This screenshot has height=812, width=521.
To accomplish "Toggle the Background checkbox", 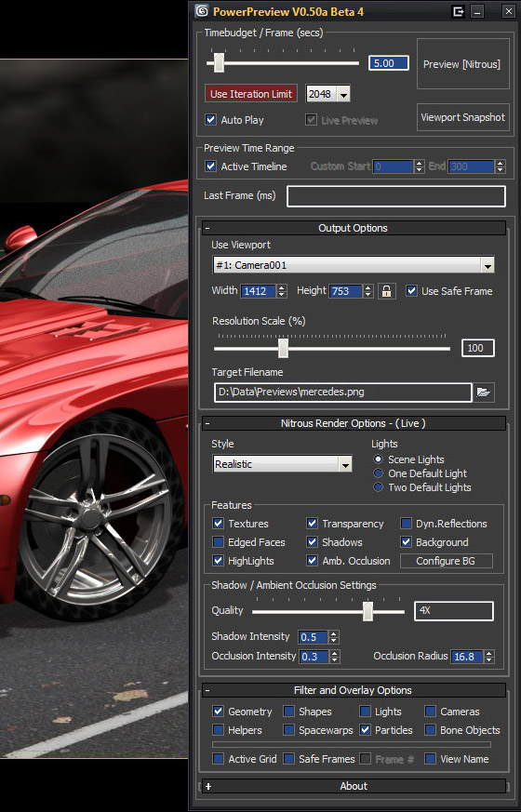I will coord(406,542).
